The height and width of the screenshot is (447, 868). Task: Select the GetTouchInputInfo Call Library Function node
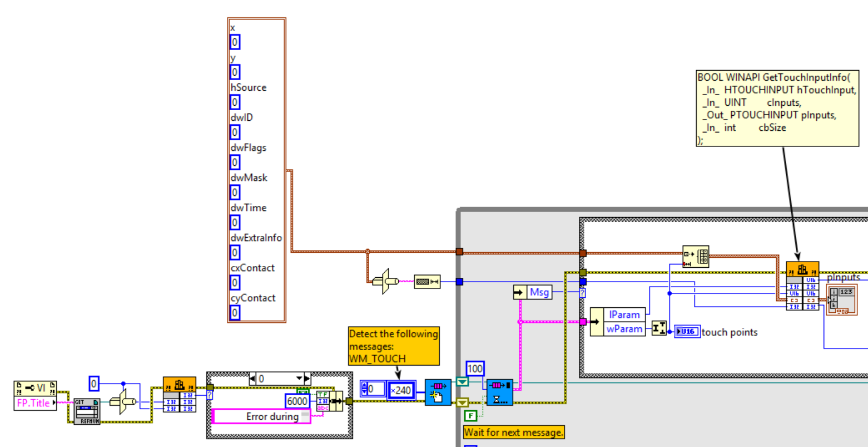pos(802,286)
